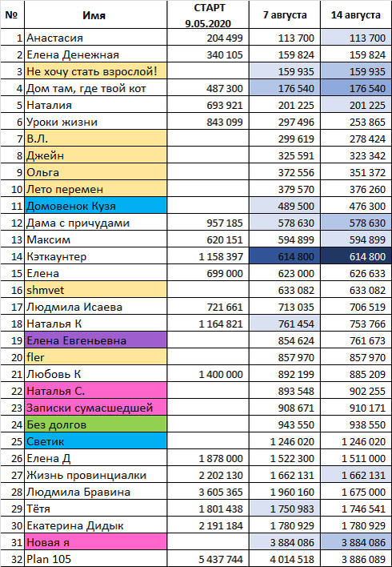392x567 pixels.
Task: Select the yellow cell 'shmvet'
Action: point(95,290)
